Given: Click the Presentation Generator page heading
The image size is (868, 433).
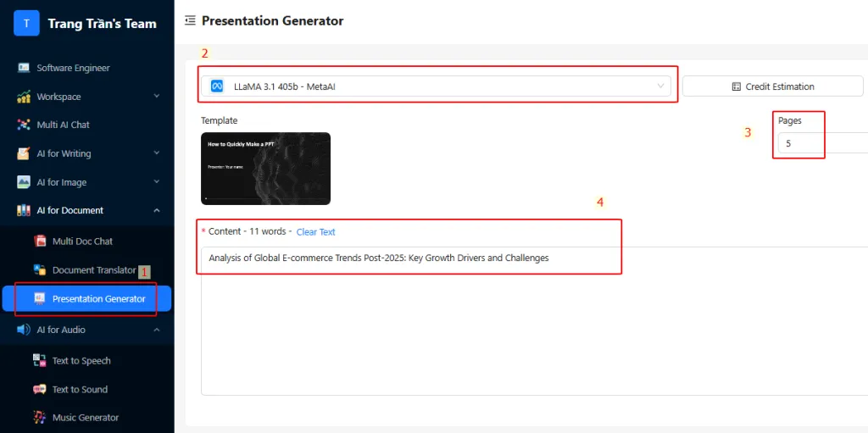Looking at the screenshot, I should coord(272,21).
